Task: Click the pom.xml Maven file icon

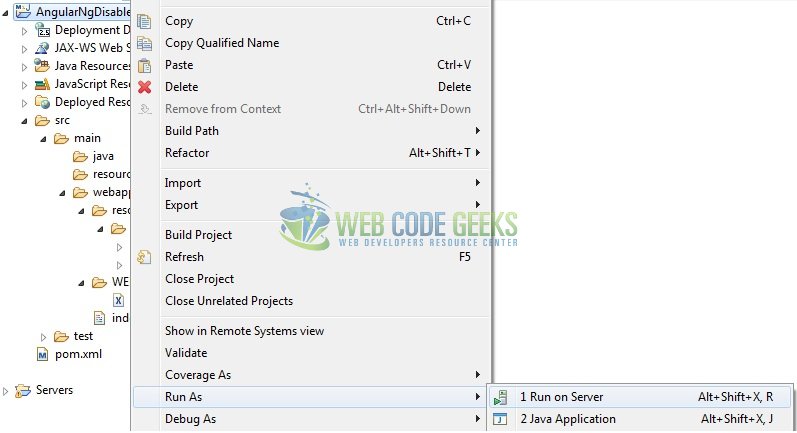Action: click(x=43, y=355)
